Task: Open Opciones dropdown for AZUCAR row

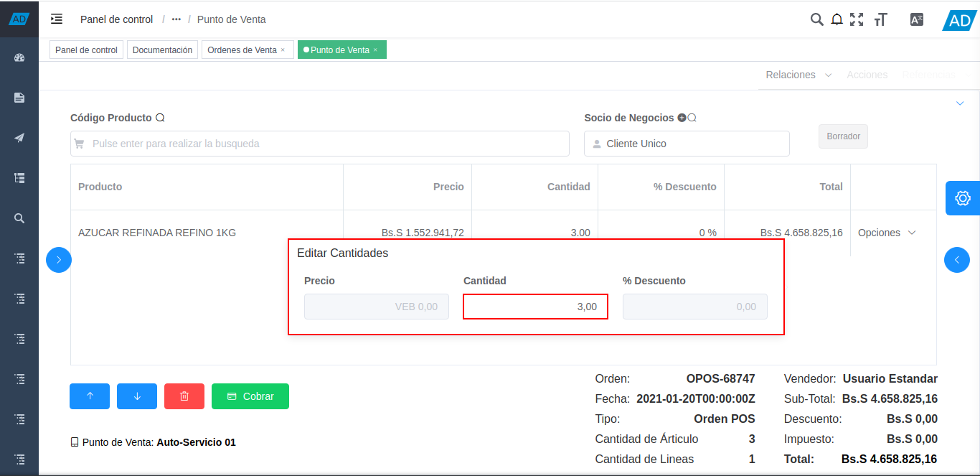Action: click(887, 233)
